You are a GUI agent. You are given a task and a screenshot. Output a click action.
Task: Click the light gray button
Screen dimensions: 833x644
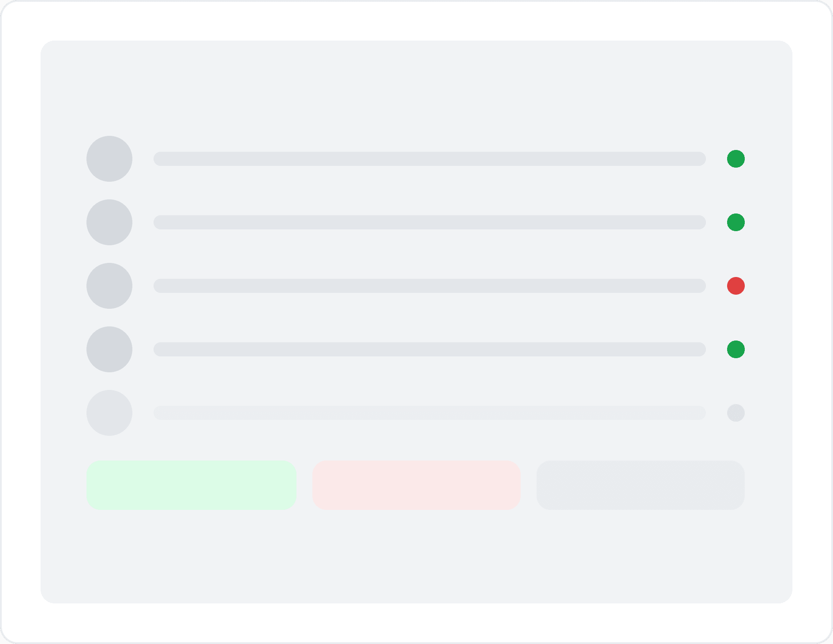(641, 485)
